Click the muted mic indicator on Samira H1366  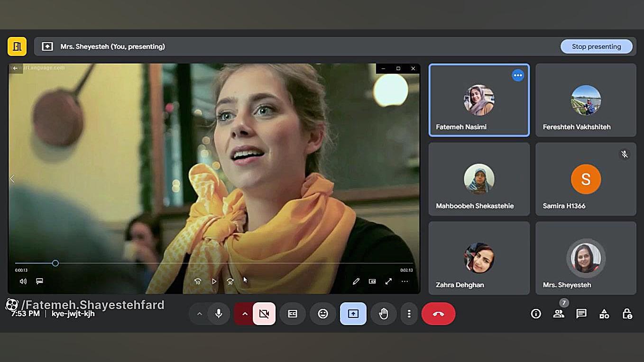click(x=625, y=154)
